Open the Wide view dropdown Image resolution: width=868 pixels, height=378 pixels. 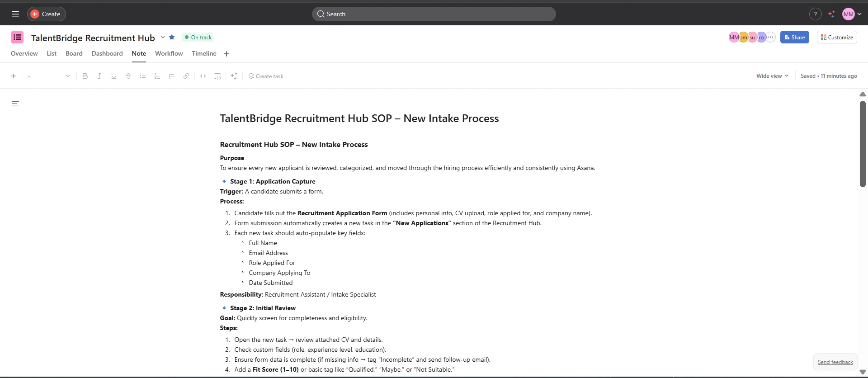772,76
